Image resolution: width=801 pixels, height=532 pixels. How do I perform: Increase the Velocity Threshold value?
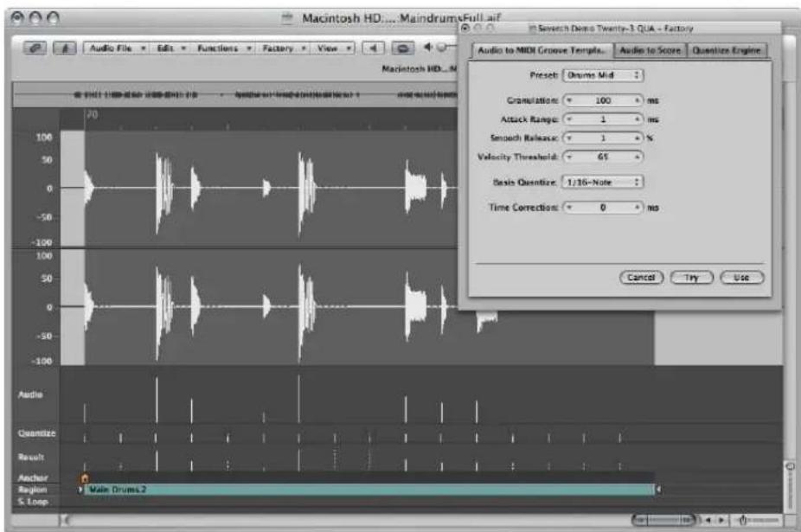[637, 157]
